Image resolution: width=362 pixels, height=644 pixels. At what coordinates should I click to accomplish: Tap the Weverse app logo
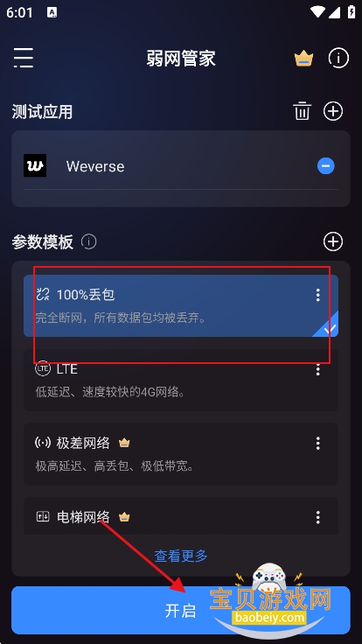pos(35,166)
